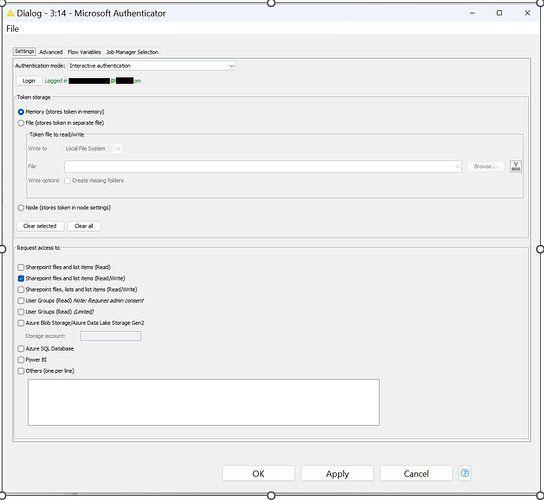544x500 pixels.
Task: Enable Others (one per line) checkbox
Action: (21, 371)
